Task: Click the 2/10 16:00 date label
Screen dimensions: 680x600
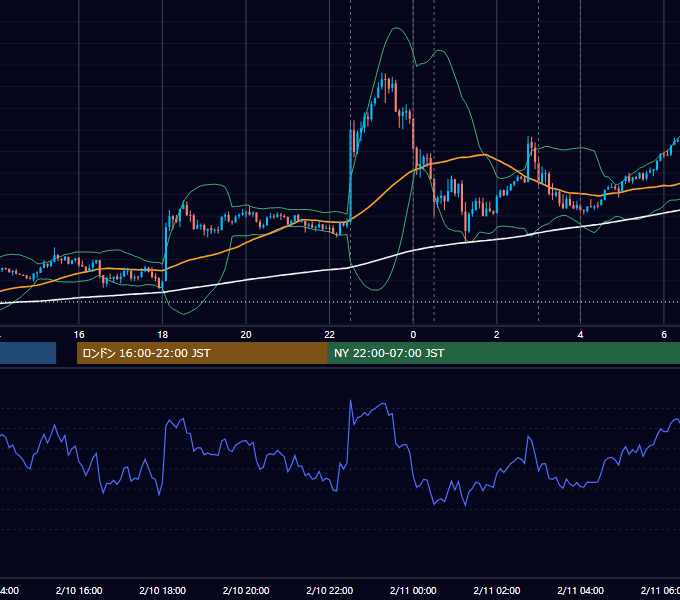Action: (x=79, y=590)
